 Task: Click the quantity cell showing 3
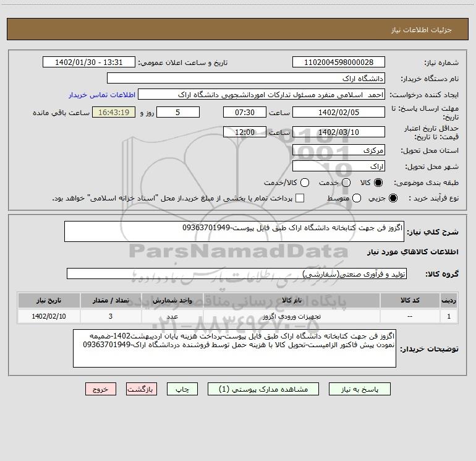pos(111,316)
